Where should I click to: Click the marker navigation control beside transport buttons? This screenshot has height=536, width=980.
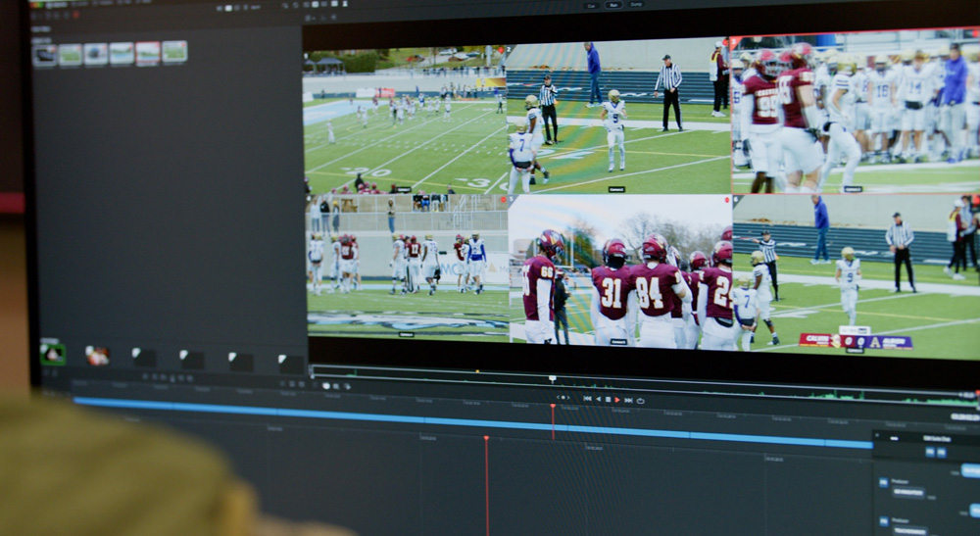coord(563,398)
